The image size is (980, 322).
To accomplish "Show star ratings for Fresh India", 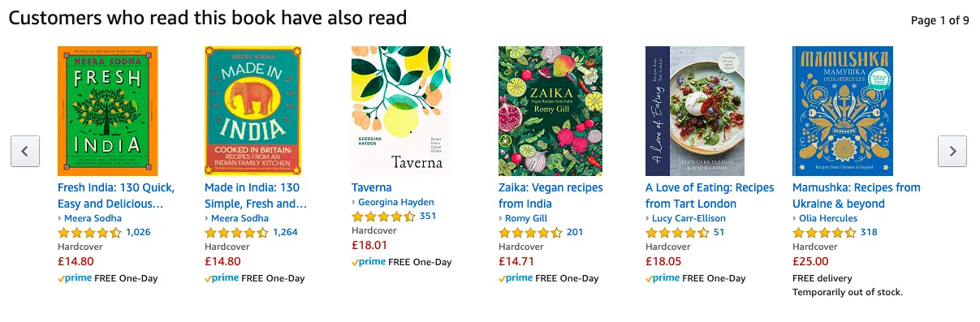I will coord(90,232).
